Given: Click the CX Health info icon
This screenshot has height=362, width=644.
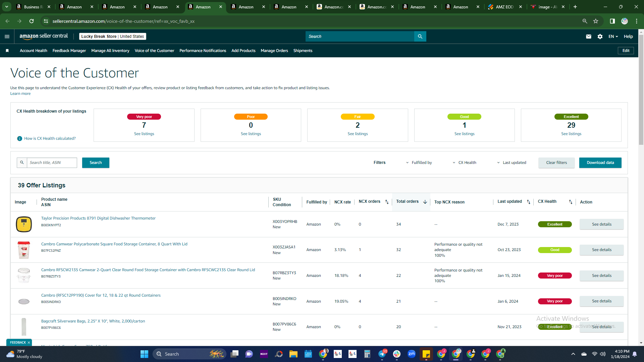Looking at the screenshot, I should tap(20, 138).
